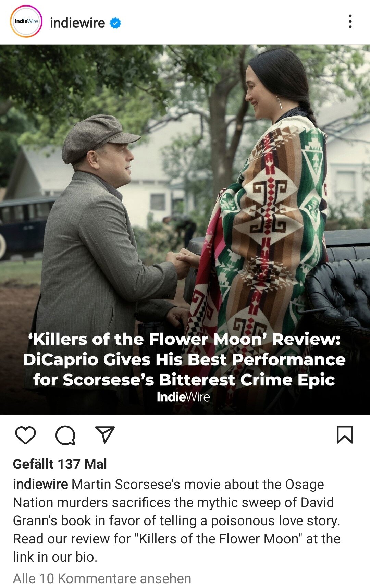Open the three-dot more options menu
The image size is (370, 588).
click(x=350, y=21)
